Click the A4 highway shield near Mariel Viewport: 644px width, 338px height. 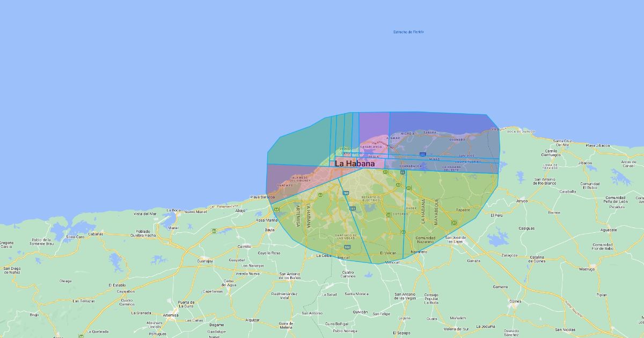214,231
